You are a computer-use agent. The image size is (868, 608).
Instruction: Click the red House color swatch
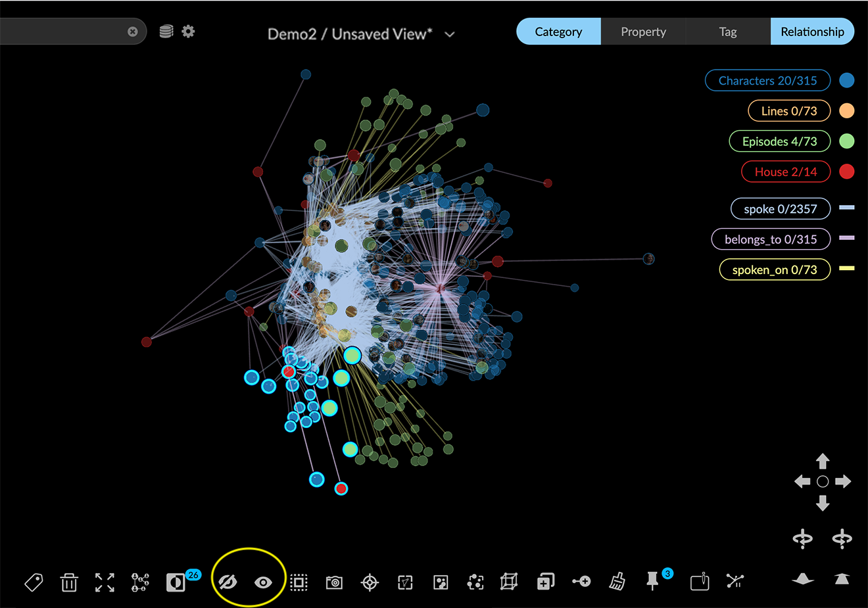point(847,172)
